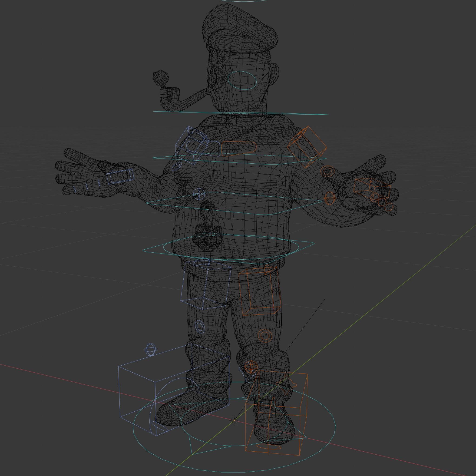This screenshot has height=476, width=476.
Task: Select the blue sphere gizmo above the foot box
Action: [x=151, y=350]
